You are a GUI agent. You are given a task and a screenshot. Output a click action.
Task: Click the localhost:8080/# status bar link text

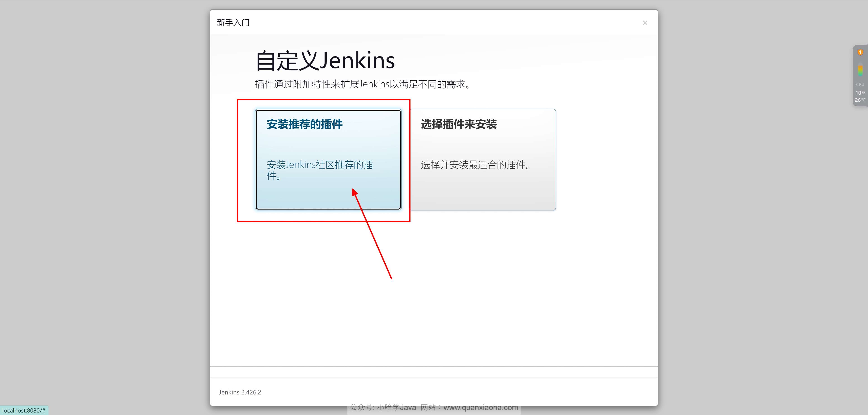(24, 410)
